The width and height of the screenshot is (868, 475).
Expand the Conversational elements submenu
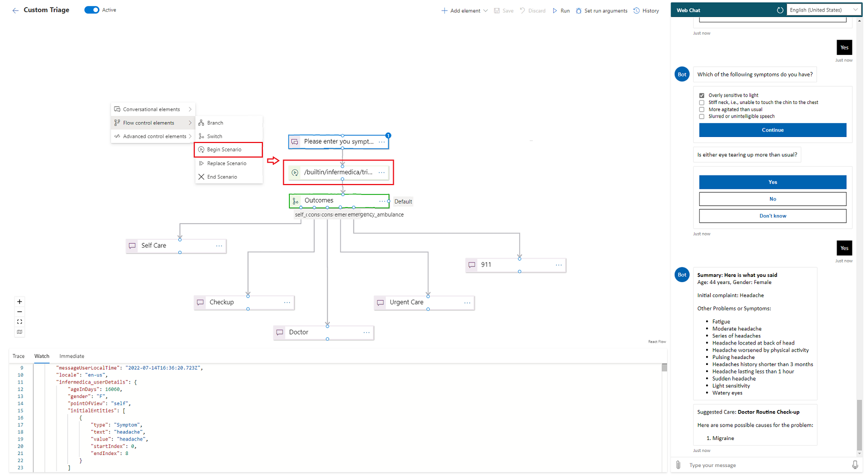[x=152, y=109]
